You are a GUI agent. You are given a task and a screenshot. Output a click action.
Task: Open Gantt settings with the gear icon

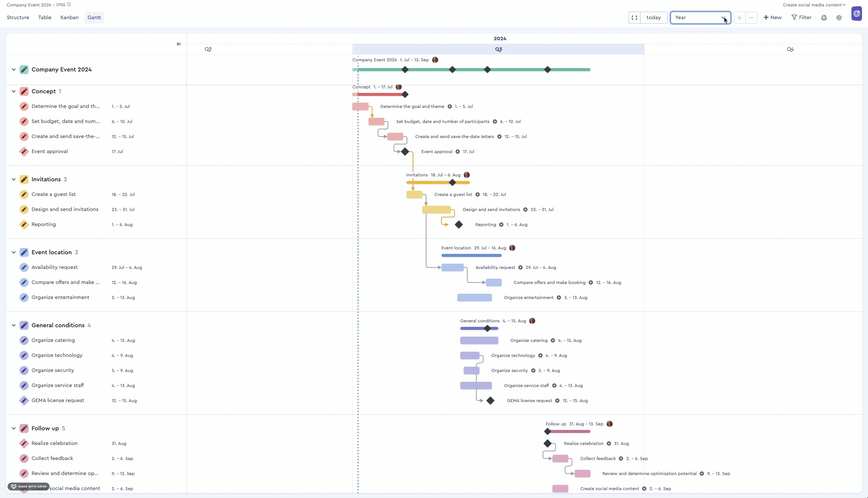[x=839, y=18]
